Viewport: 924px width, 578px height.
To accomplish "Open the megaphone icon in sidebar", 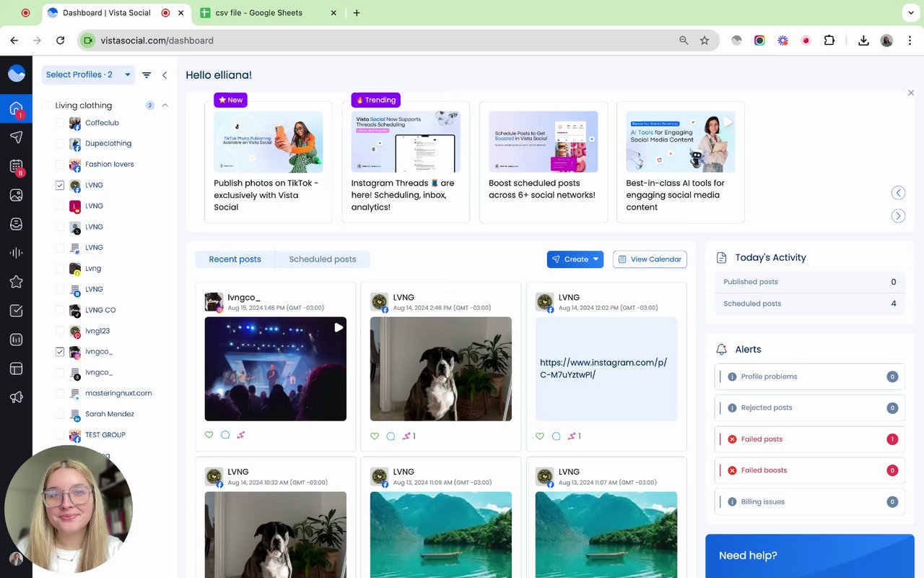I will 16,397.
